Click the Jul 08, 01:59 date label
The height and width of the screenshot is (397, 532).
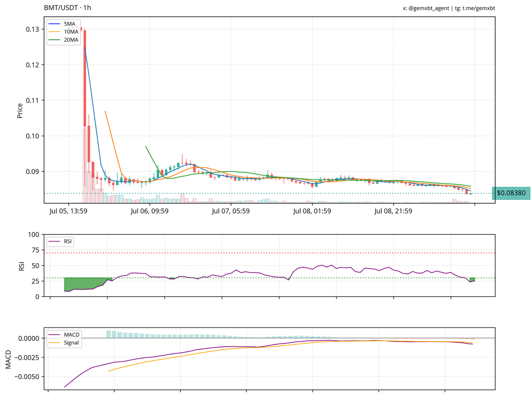[312, 211]
